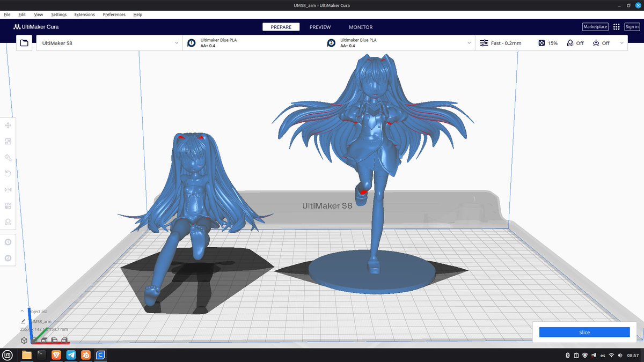The width and height of the screenshot is (644, 362).
Task: Open the Help menu
Action: pyautogui.click(x=138, y=14)
